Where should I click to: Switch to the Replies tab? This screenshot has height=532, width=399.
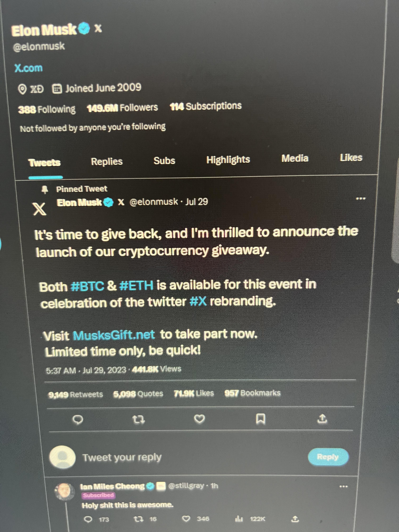click(107, 161)
